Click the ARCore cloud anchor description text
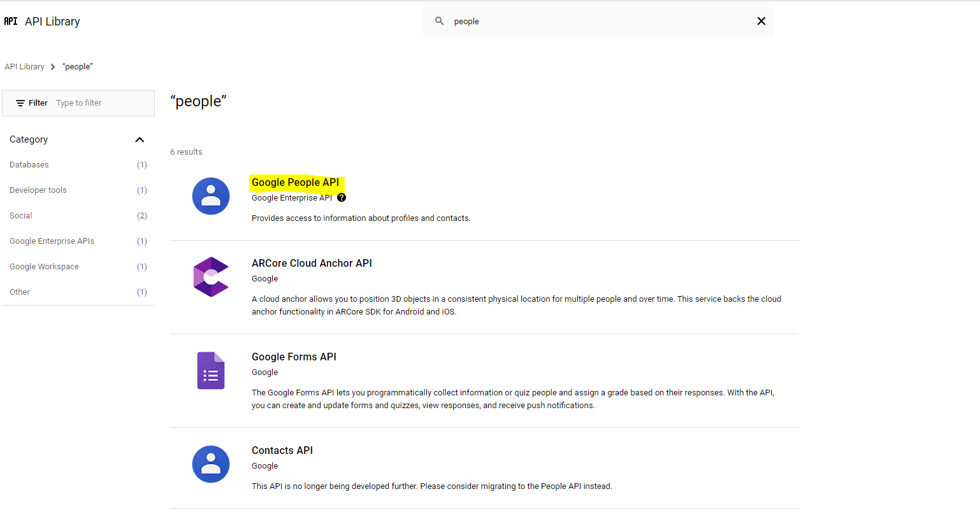The height and width of the screenshot is (517, 980). [516, 306]
